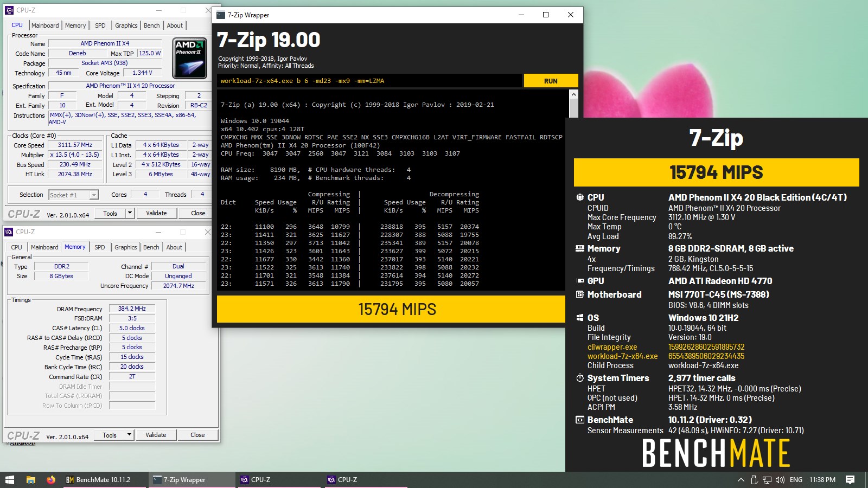Show hidden system tray icons

(x=741, y=480)
